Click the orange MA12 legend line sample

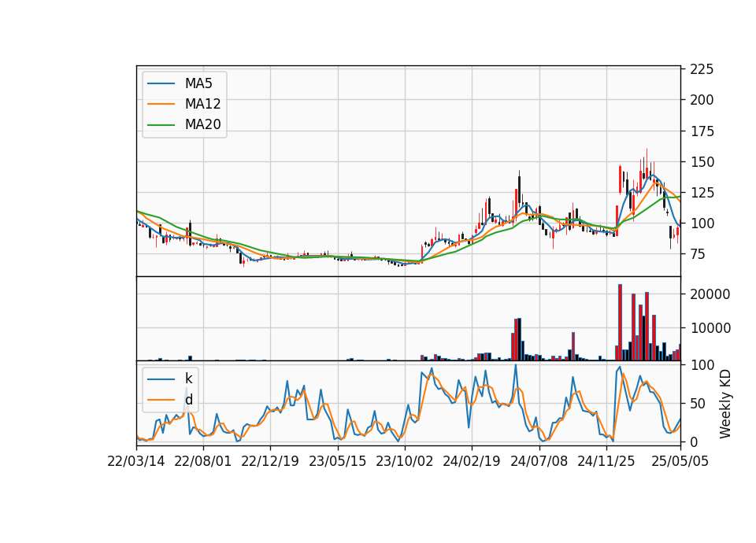[161, 104]
